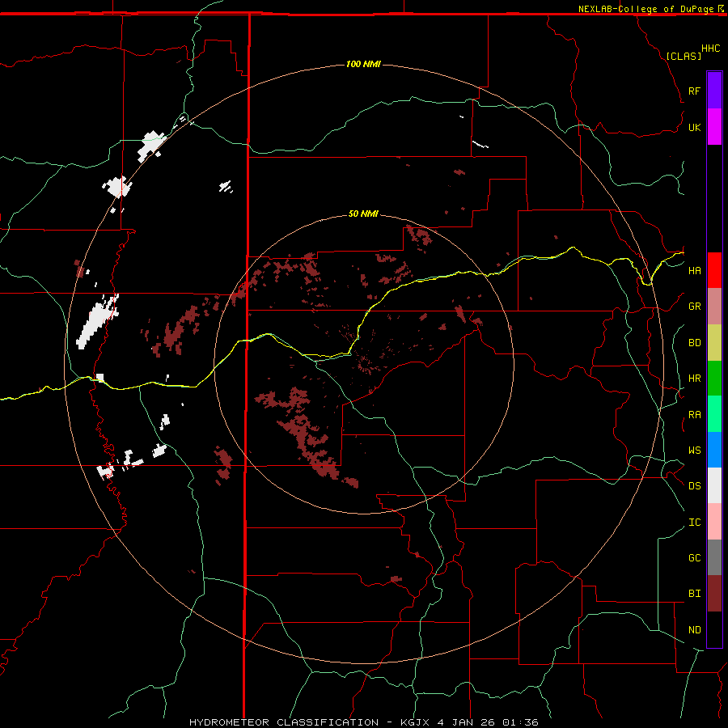This screenshot has width=728, height=728.
Task: Click the DS white legend swatch
Action: 714,485
